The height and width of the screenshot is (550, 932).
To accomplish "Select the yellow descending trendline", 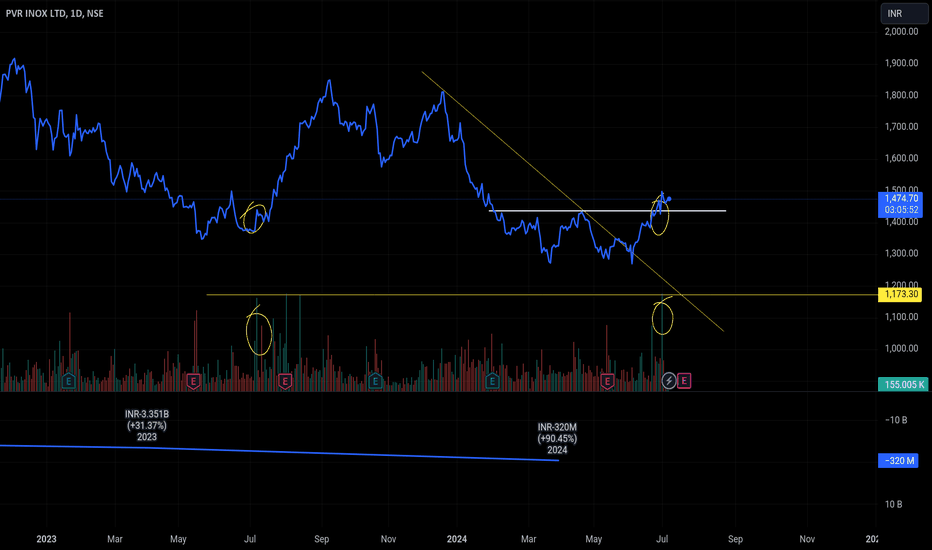I will pos(572,201).
